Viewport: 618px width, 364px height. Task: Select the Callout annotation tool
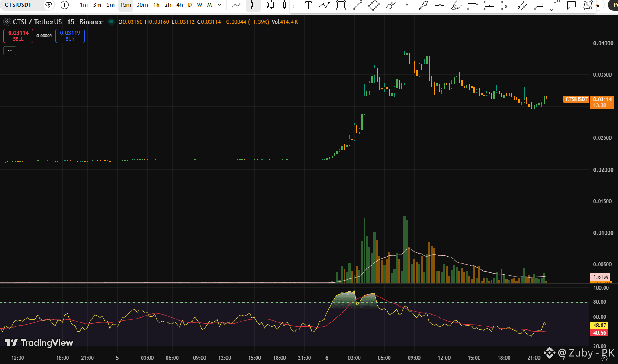click(x=538, y=5)
